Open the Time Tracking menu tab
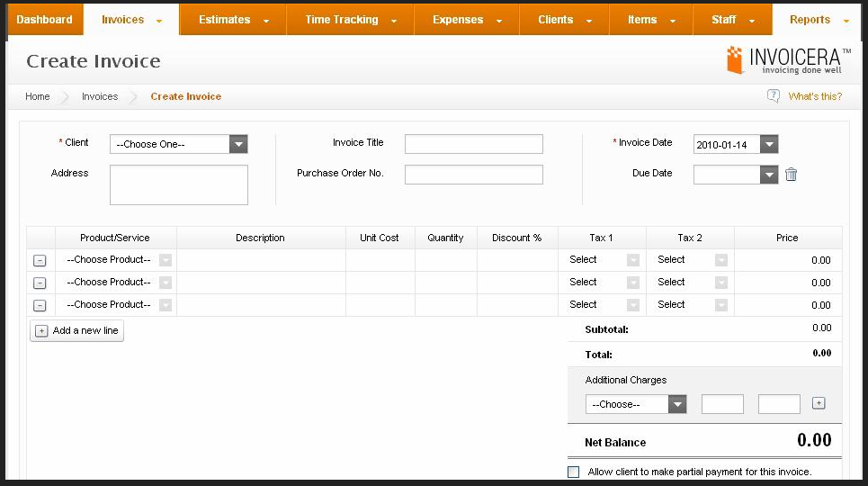 pyautogui.click(x=351, y=20)
